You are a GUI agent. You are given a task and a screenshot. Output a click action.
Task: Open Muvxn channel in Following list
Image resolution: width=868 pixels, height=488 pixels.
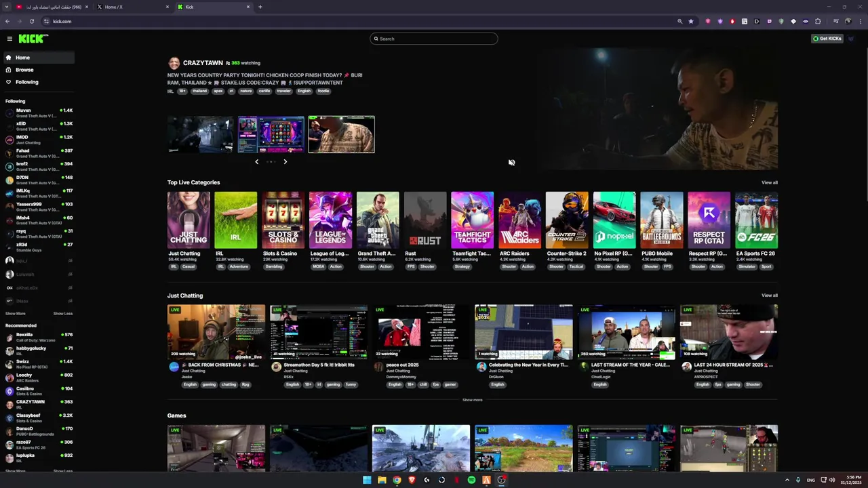point(39,113)
